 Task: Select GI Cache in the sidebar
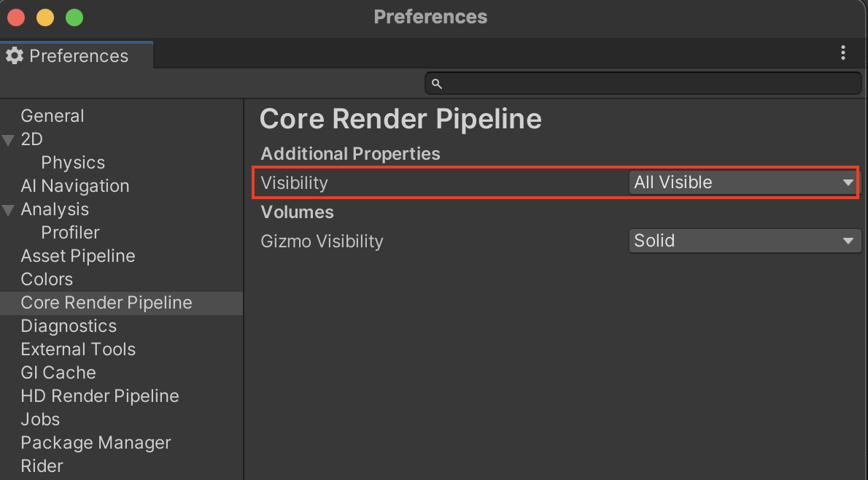pyautogui.click(x=58, y=373)
